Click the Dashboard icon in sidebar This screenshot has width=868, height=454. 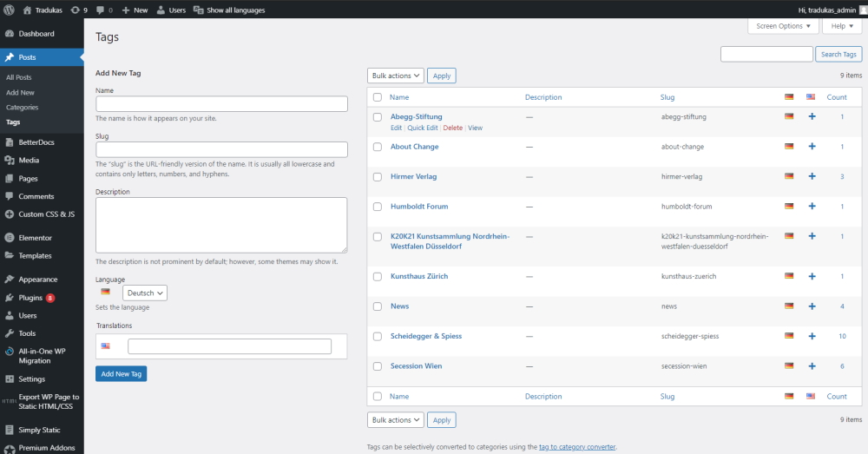coord(10,34)
